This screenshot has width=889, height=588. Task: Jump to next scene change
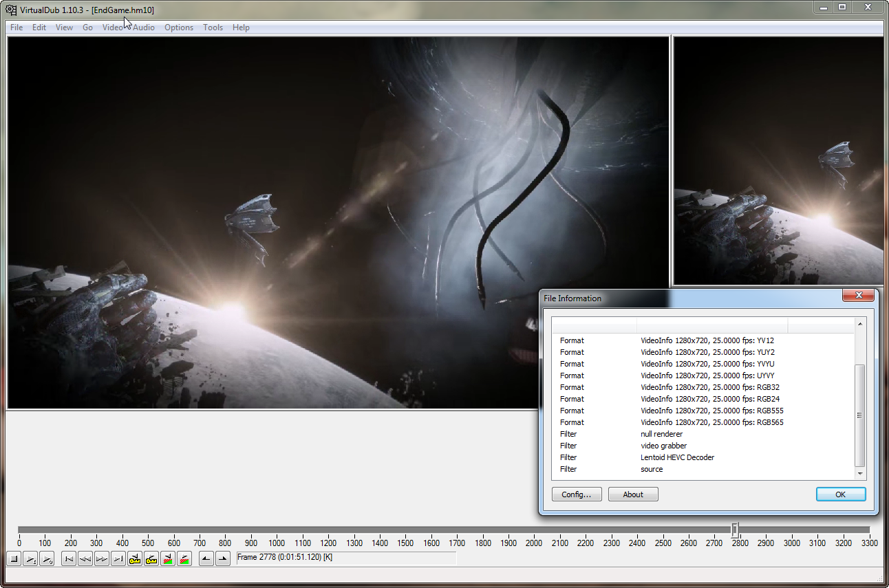point(184,559)
